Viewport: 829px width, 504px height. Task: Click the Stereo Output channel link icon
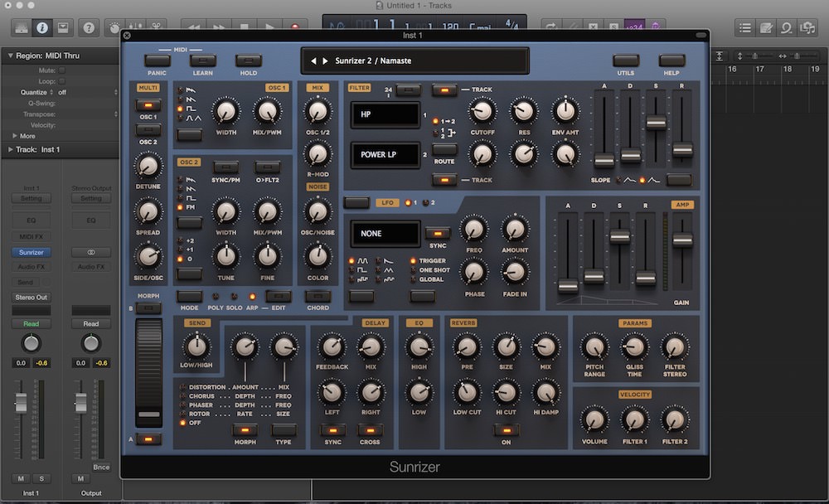pyautogui.click(x=91, y=252)
